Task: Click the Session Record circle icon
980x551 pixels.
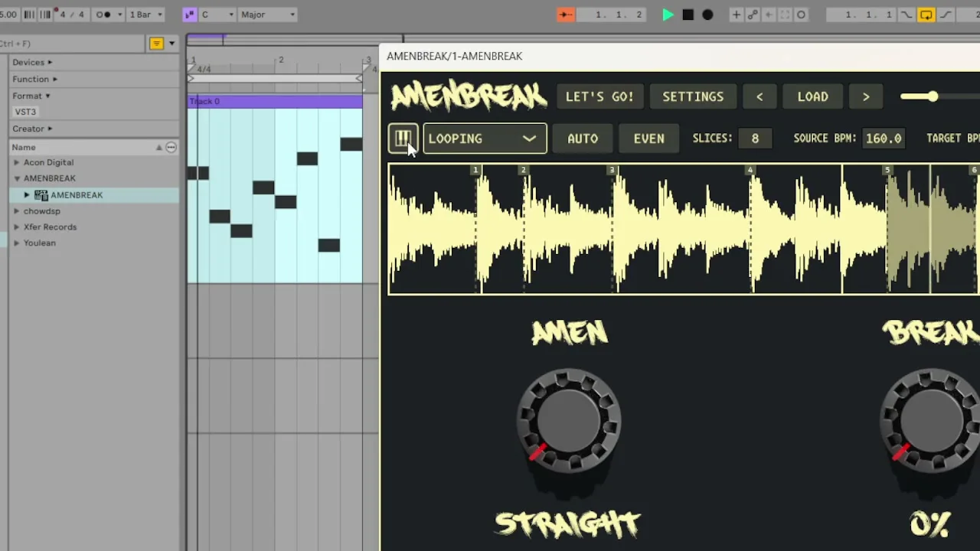Action: coord(801,15)
